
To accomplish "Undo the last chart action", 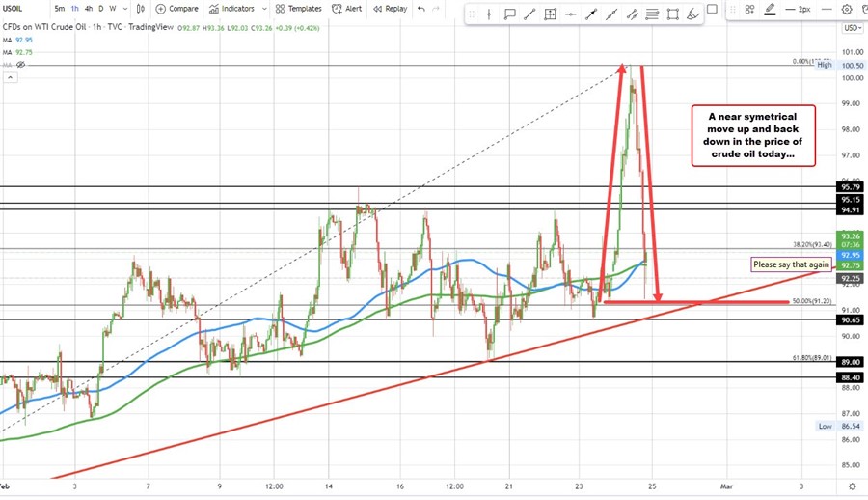I will (x=421, y=9).
